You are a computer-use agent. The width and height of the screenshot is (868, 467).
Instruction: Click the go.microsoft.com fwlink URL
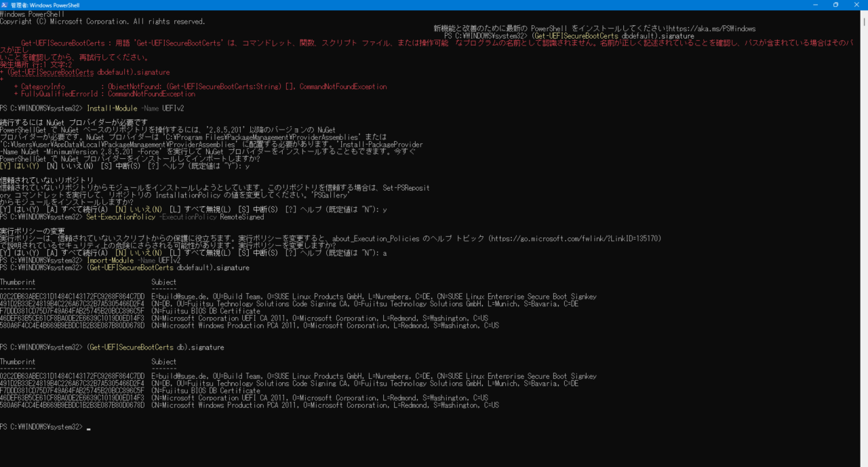[x=574, y=239]
